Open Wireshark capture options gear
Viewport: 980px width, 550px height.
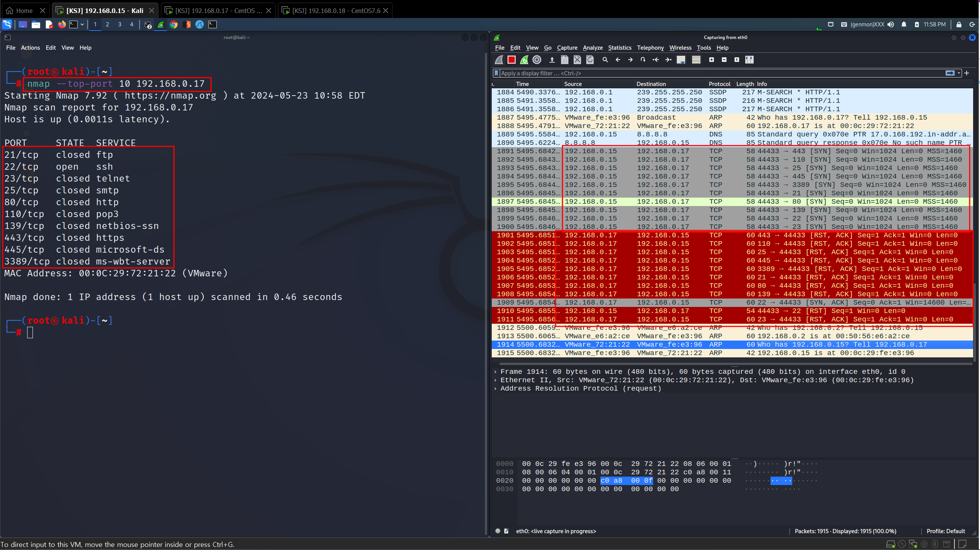point(537,60)
